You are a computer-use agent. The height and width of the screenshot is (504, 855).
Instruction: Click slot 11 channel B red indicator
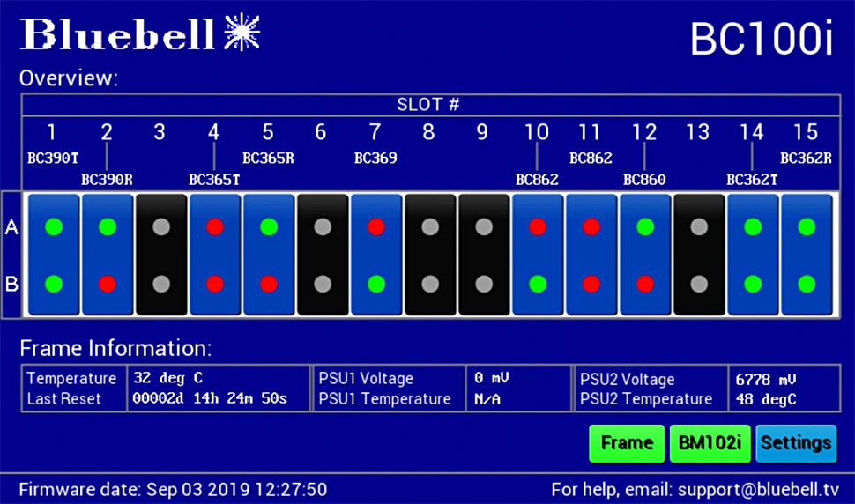(591, 284)
